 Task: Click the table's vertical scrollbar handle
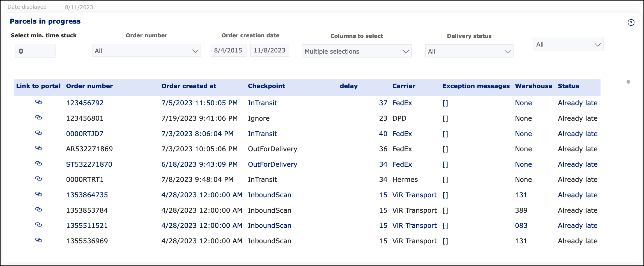click(628, 82)
